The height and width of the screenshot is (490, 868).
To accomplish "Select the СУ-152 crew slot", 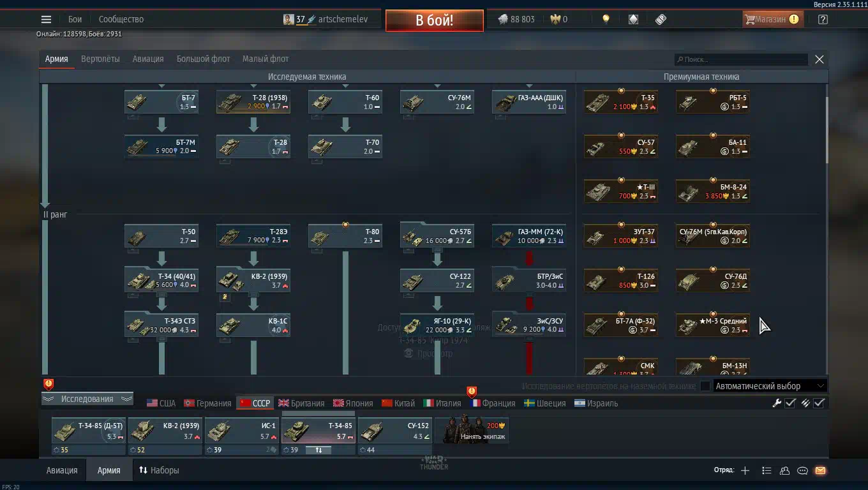I will pyautogui.click(x=395, y=431).
